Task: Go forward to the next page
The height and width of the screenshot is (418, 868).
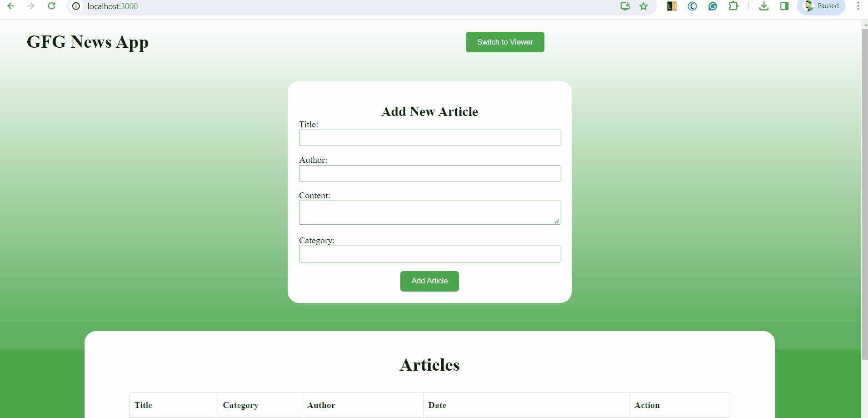Action: click(31, 6)
